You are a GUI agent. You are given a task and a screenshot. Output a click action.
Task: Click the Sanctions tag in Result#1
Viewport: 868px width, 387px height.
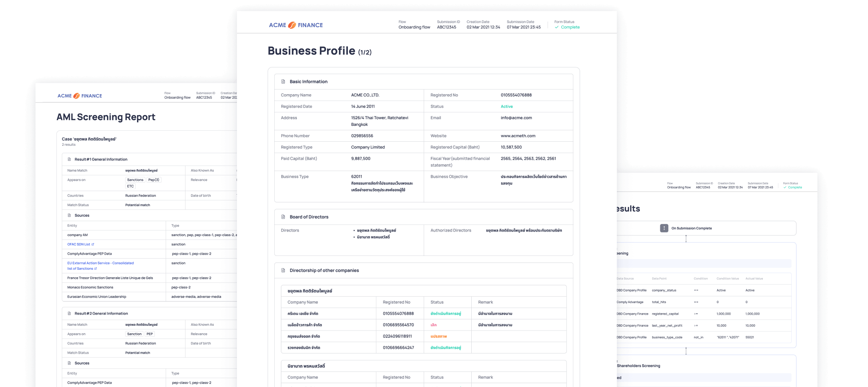(135, 180)
